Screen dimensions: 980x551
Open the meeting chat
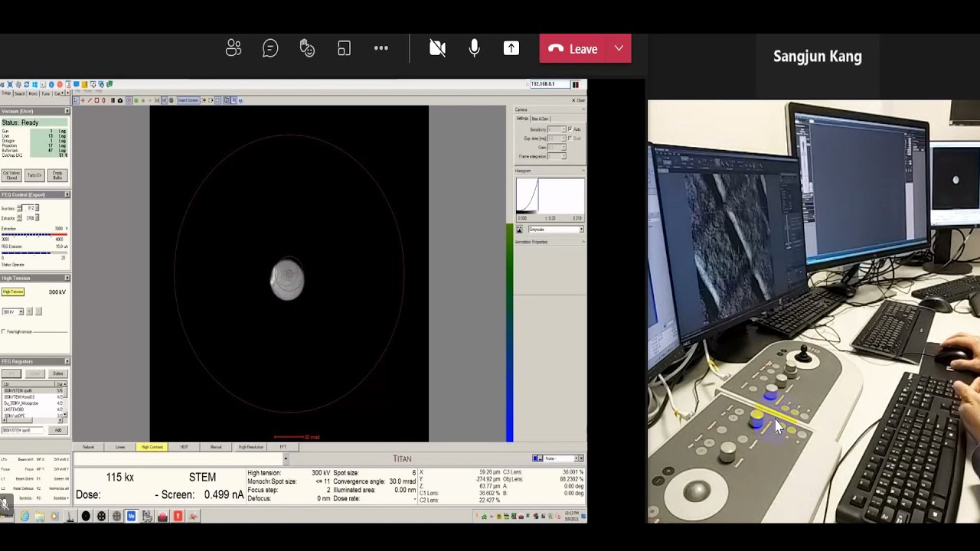tap(270, 48)
